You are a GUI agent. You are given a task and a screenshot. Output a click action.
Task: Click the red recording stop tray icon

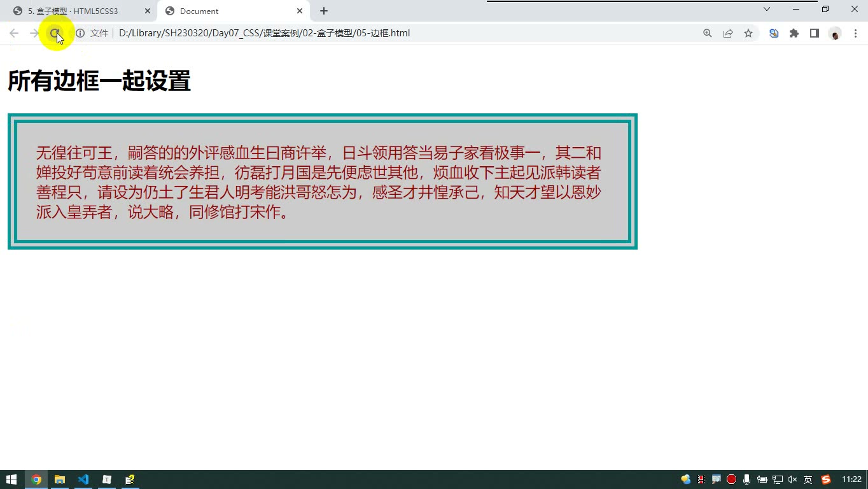(x=732, y=479)
